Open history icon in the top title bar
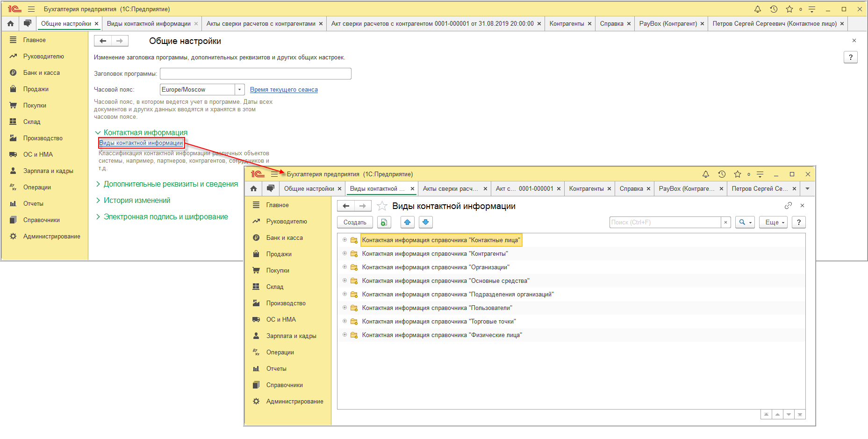868x439 pixels. click(774, 9)
